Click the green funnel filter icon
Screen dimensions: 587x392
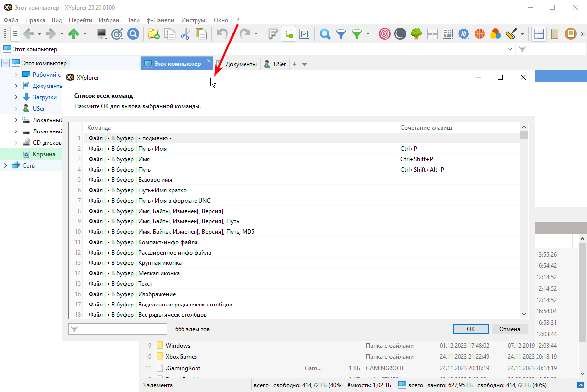coord(357,34)
